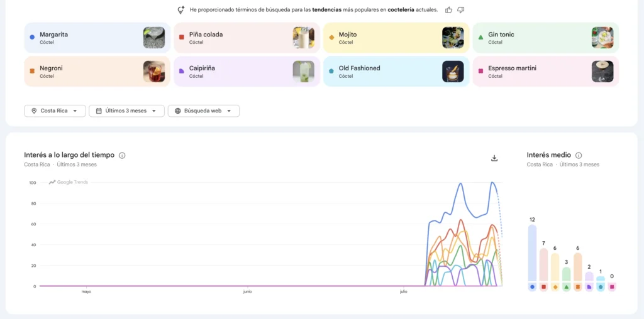Click the globe icon in the Búsqueda web filter
The width and height of the screenshot is (644, 319).
pyautogui.click(x=178, y=111)
